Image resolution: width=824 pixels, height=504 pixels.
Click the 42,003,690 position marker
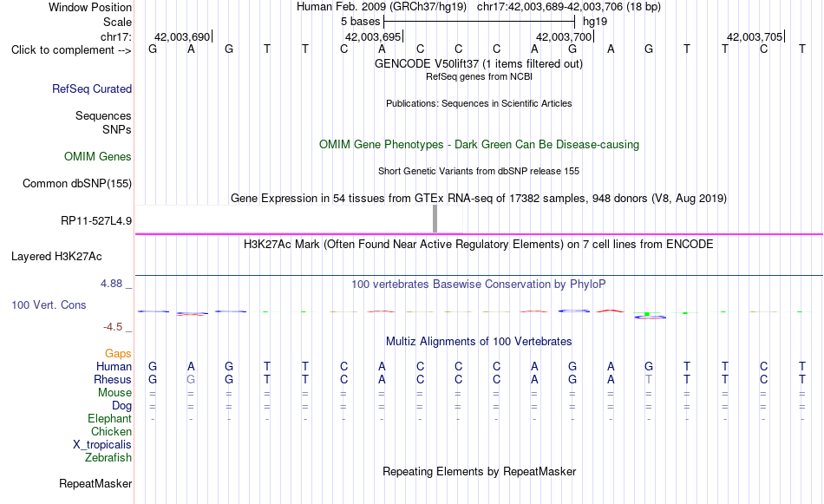point(182,36)
